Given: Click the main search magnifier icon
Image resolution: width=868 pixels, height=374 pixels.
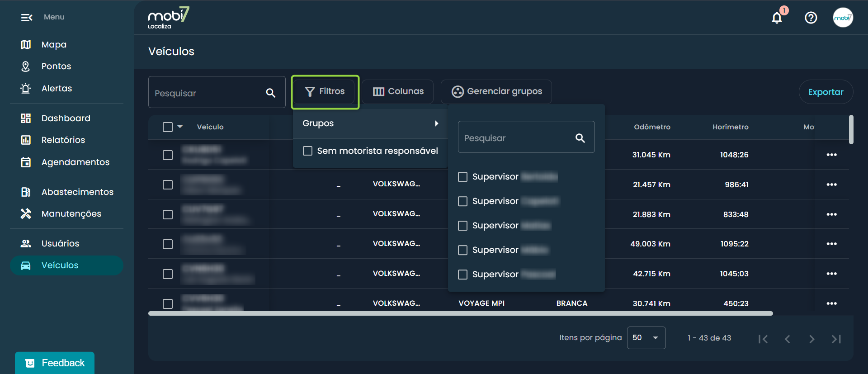Looking at the screenshot, I should pos(270,93).
